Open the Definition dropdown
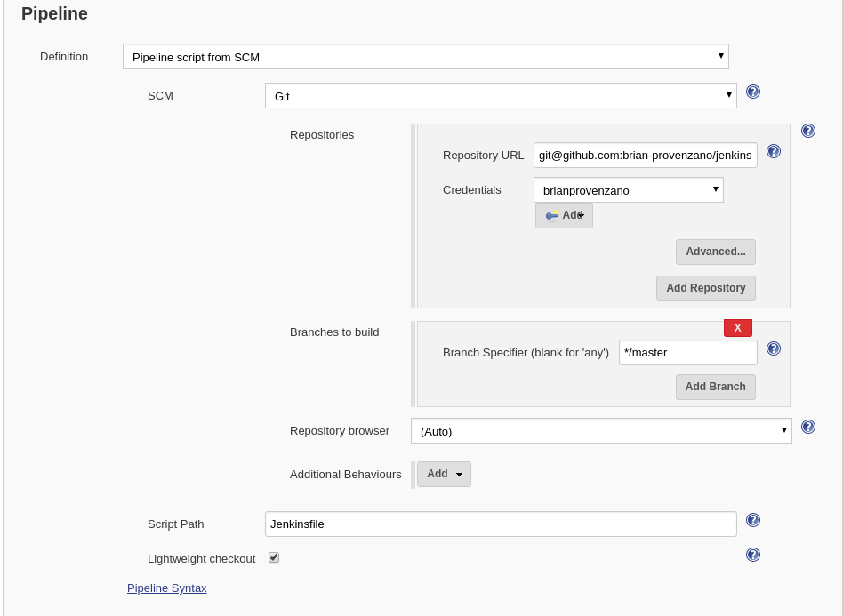Image resolution: width=843 pixels, height=616 pixels. tap(426, 57)
